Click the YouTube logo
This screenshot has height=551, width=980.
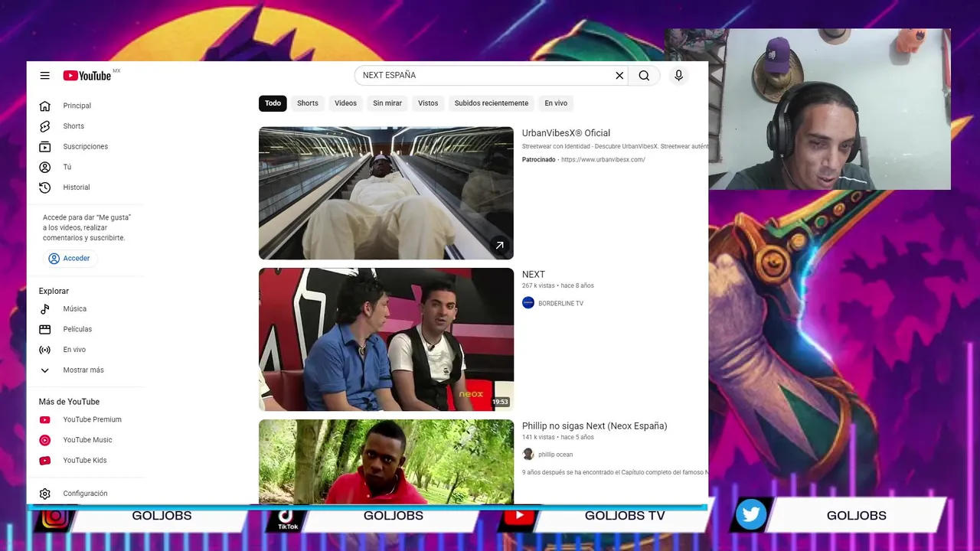click(x=87, y=76)
